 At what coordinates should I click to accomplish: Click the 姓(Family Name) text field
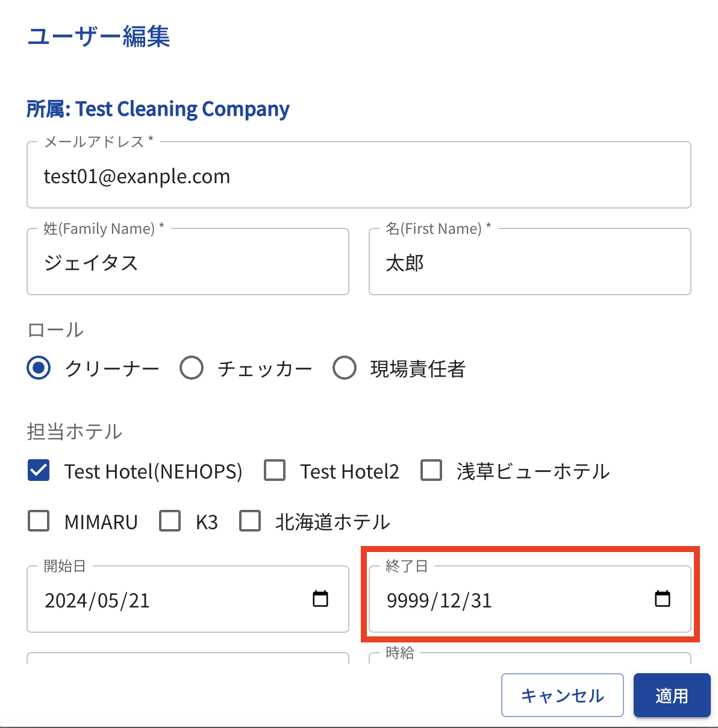coord(187,263)
